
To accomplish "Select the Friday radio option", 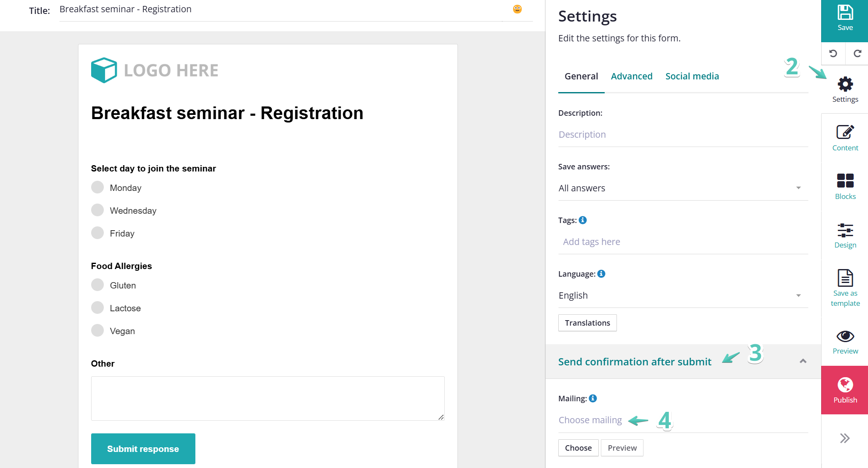I will tap(97, 233).
